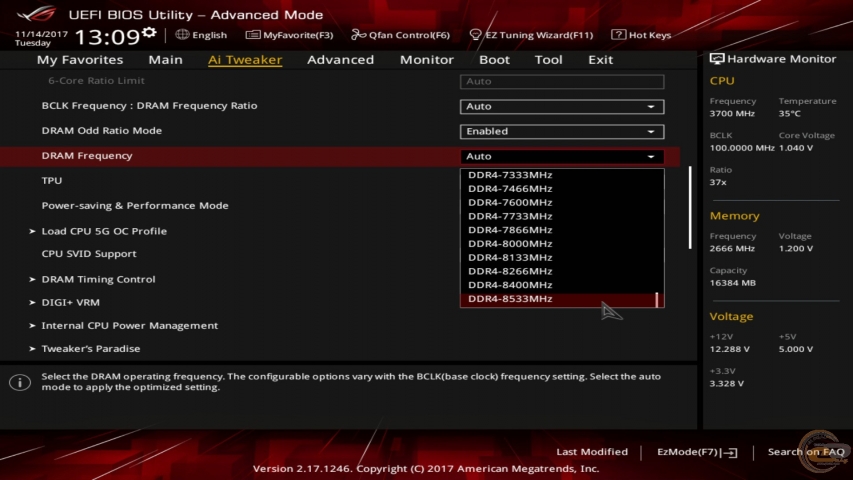853x480 pixels.
Task: Select the TPU setting row
Action: [x=52, y=180]
